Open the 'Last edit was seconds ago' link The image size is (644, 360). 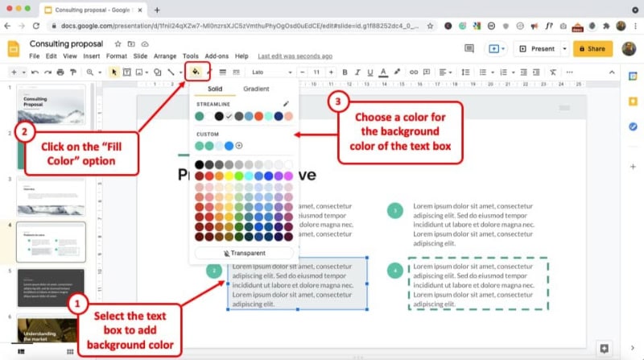[x=295, y=56]
